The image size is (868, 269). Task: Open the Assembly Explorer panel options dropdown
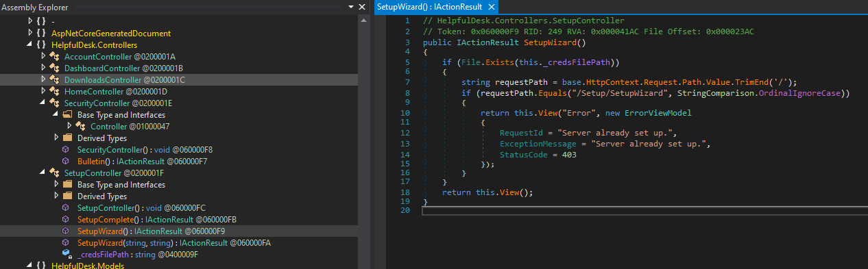click(x=351, y=6)
